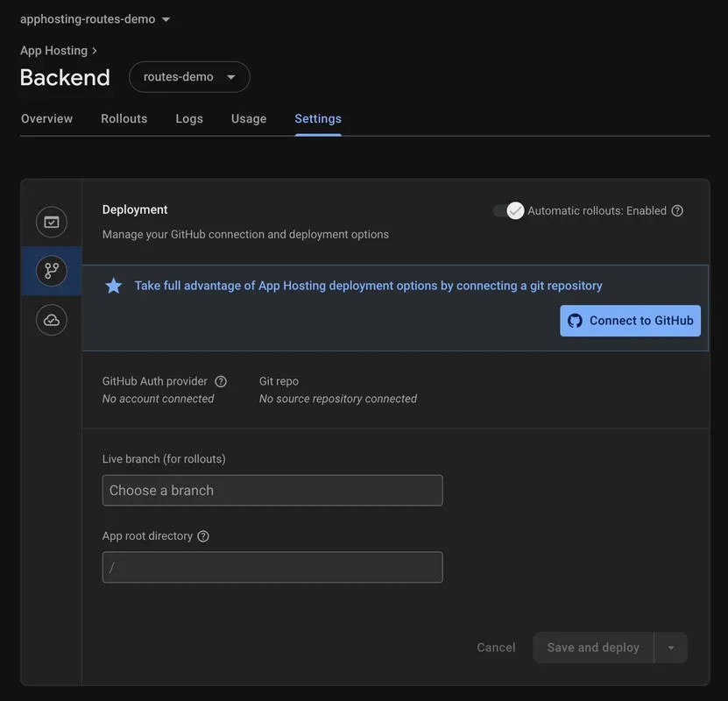Click the Deployment section heading
The image size is (728, 701).
click(135, 209)
